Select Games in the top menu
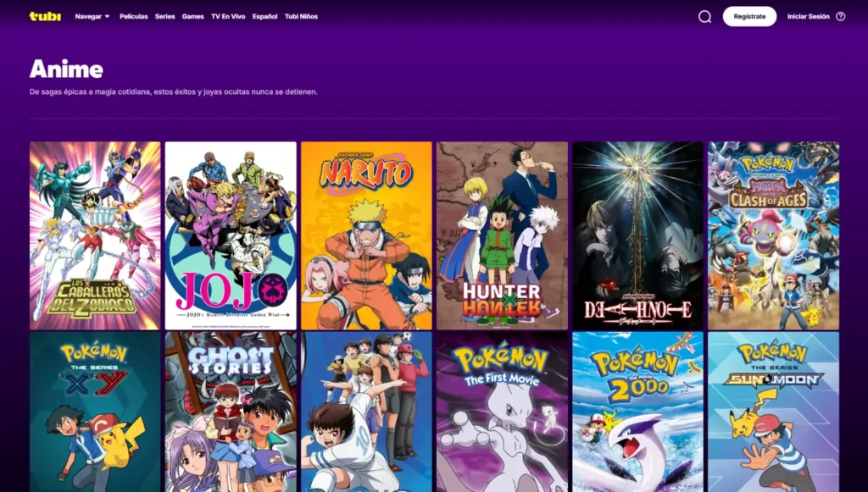Viewport: 868px width, 492px height. coord(192,17)
